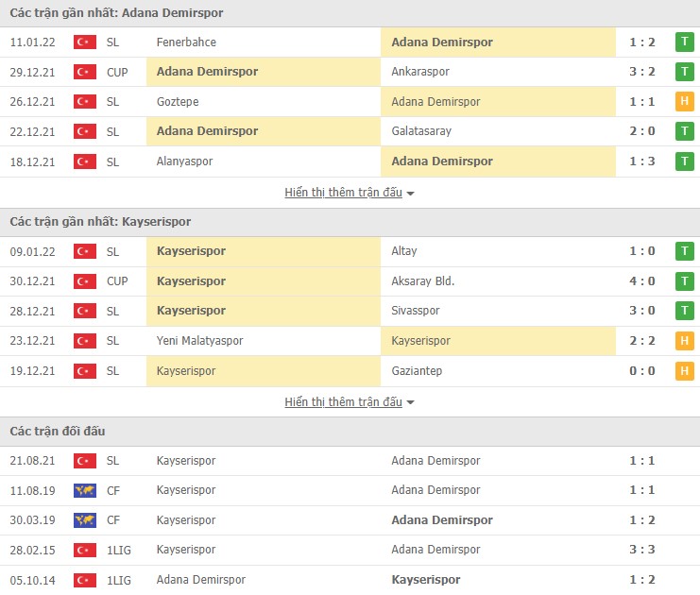Click the world flag icon for 30.03.19 match
700x595 pixels.
85,520
